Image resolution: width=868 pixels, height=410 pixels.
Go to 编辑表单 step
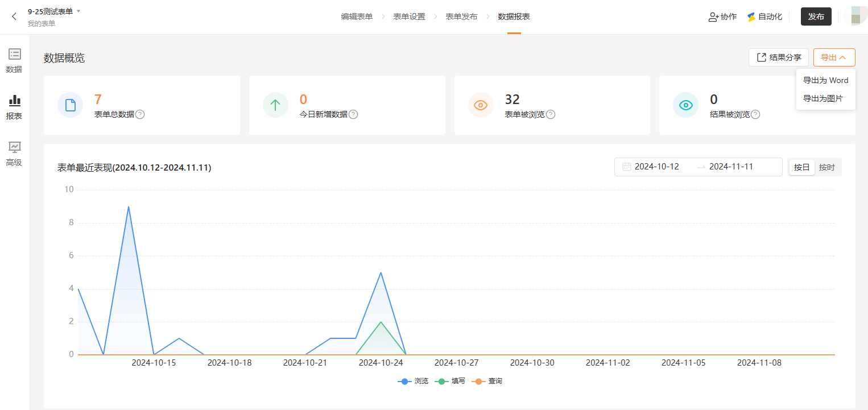tap(357, 16)
